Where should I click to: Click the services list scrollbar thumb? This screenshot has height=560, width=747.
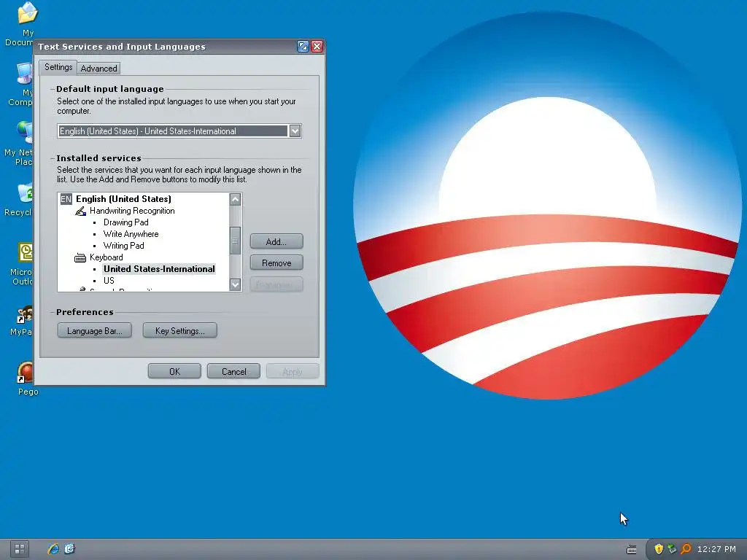point(236,241)
